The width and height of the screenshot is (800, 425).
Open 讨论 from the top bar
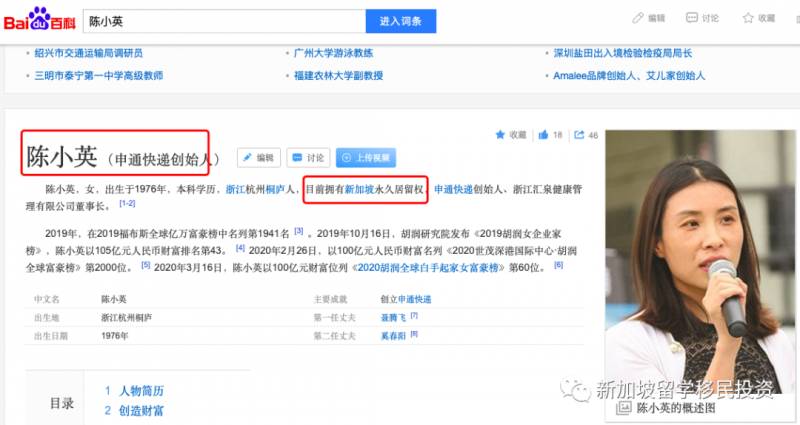point(702,18)
